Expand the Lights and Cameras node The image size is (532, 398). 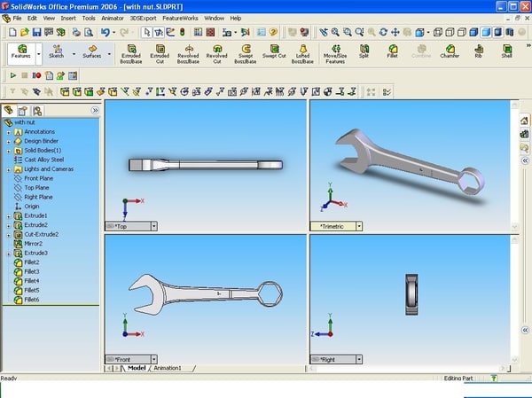point(9,169)
